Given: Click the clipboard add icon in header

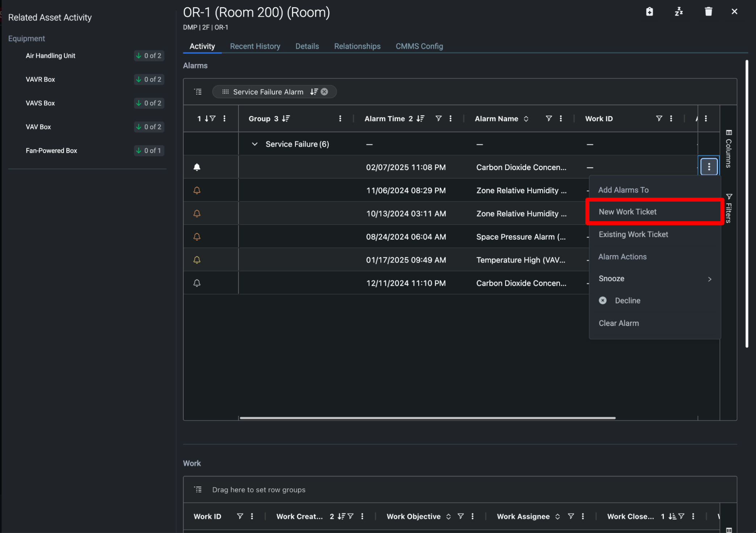Looking at the screenshot, I should (x=649, y=12).
